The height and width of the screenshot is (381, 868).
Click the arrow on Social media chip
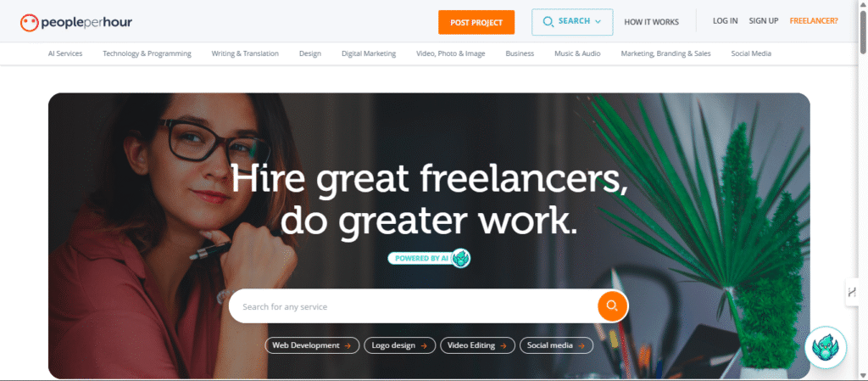pyautogui.click(x=581, y=345)
